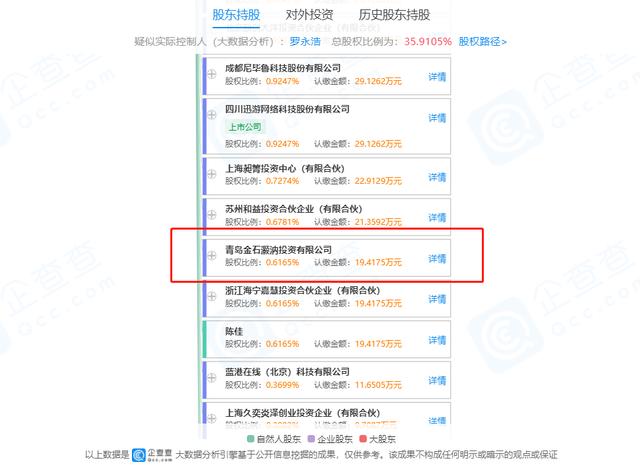Select 苏州和益投资合伙企业（有限合伙） name
Viewport: 640px width, 468px height.
[294, 209]
